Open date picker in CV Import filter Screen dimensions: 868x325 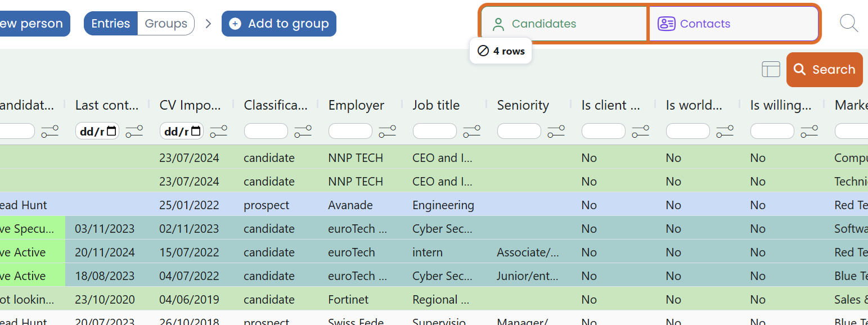pos(196,132)
